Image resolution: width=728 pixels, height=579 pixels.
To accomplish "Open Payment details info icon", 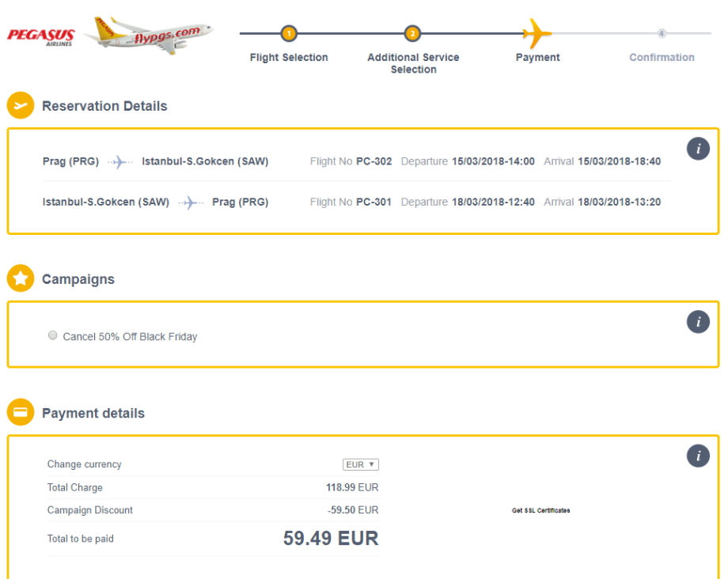I will coord(698,456).
